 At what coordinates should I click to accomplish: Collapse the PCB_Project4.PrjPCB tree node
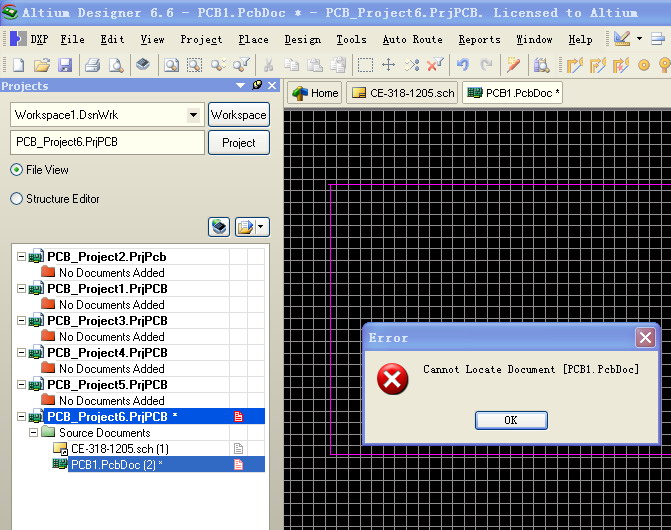(x=21, y=352)
